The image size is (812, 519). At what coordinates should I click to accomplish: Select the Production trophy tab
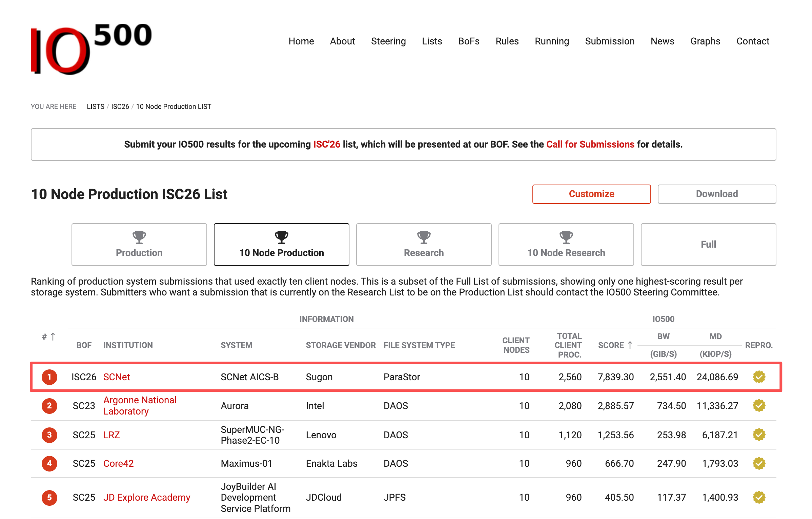coord(139,244)
